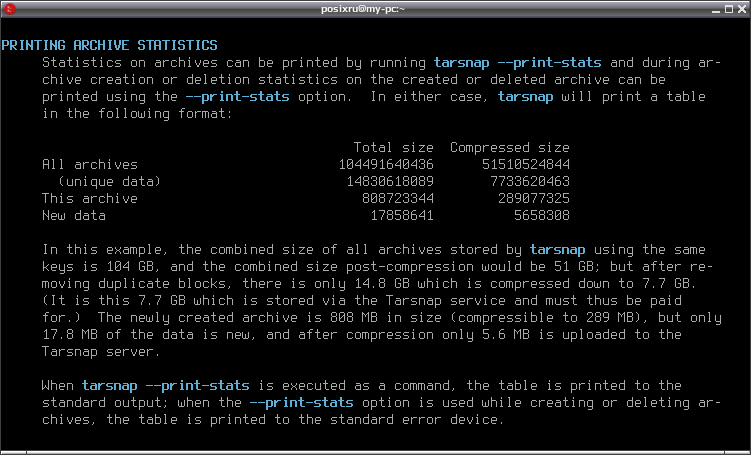Viewport: 751px width, 455px height.
Task: Click the 'This archive' row label
Action: click(x=90, y=198)
